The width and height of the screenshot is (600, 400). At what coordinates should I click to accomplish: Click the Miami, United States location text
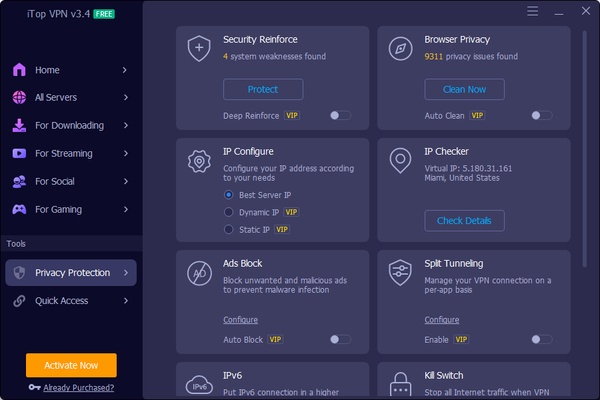click(462, 178)
